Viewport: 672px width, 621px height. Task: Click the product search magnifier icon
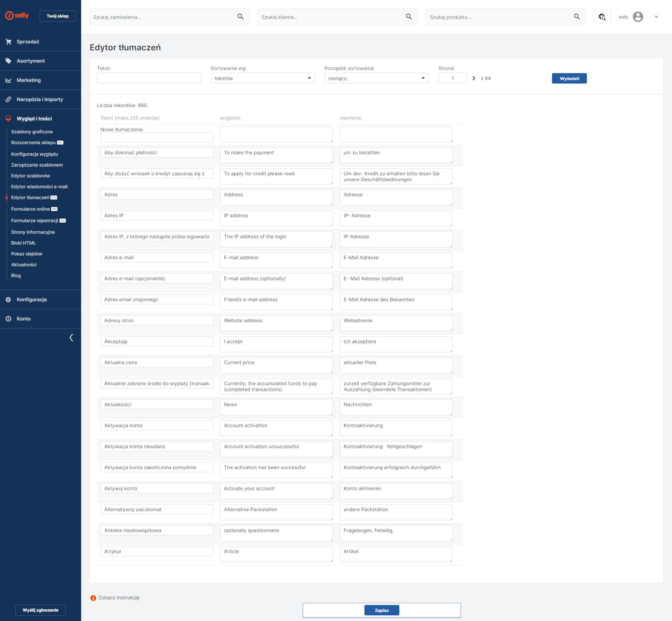pos(577,17)
